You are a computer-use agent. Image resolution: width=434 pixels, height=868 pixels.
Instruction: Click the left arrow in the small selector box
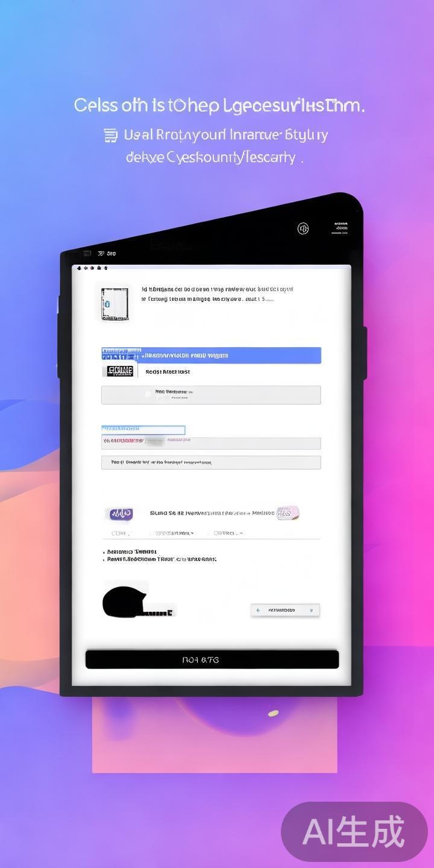coord(258,611)
